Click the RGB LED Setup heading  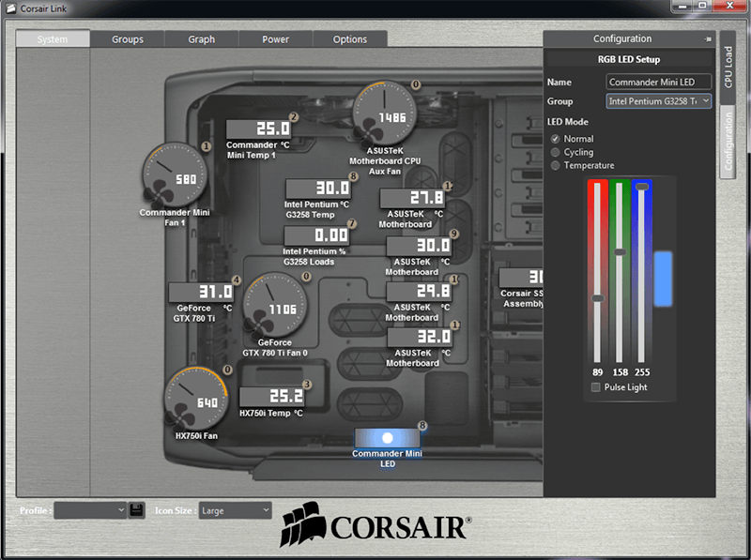coord(629,59)
